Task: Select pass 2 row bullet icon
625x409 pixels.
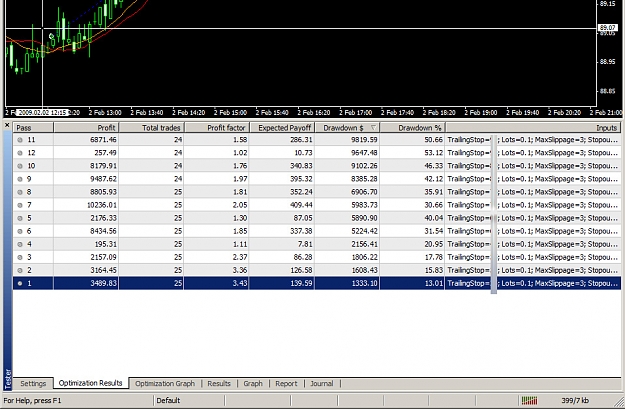Action: click(20, 270)
